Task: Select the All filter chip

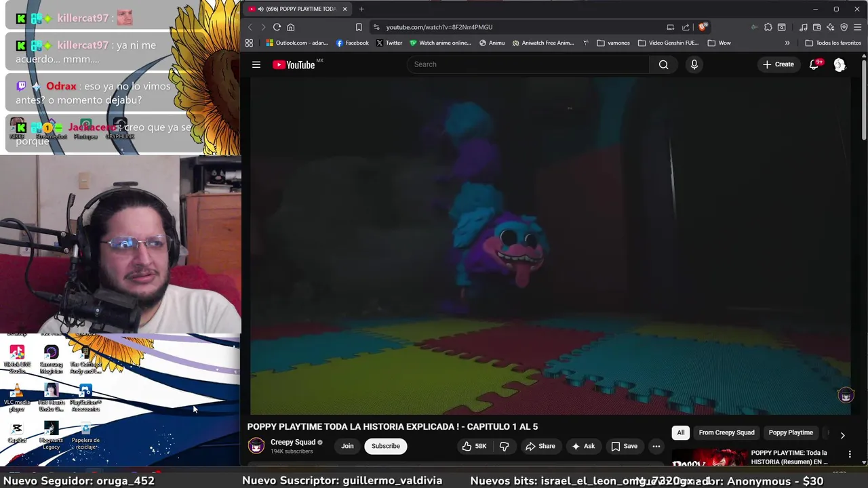Action: point(681,432)
